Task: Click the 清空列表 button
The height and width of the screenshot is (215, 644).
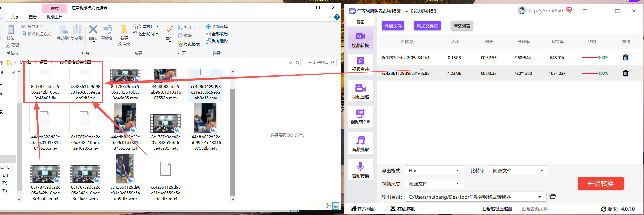Action: point(461,26)
